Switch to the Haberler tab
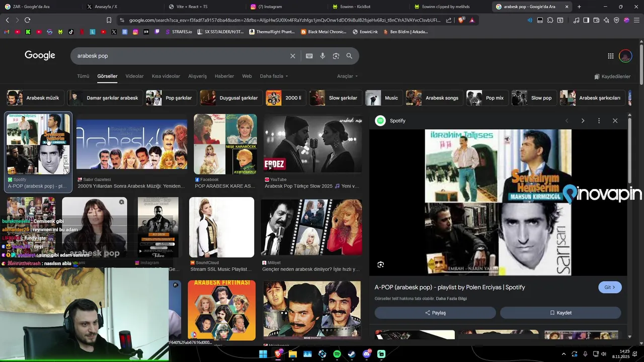The height and width of the screenshot is (362, 644). (x=224, y=76)
